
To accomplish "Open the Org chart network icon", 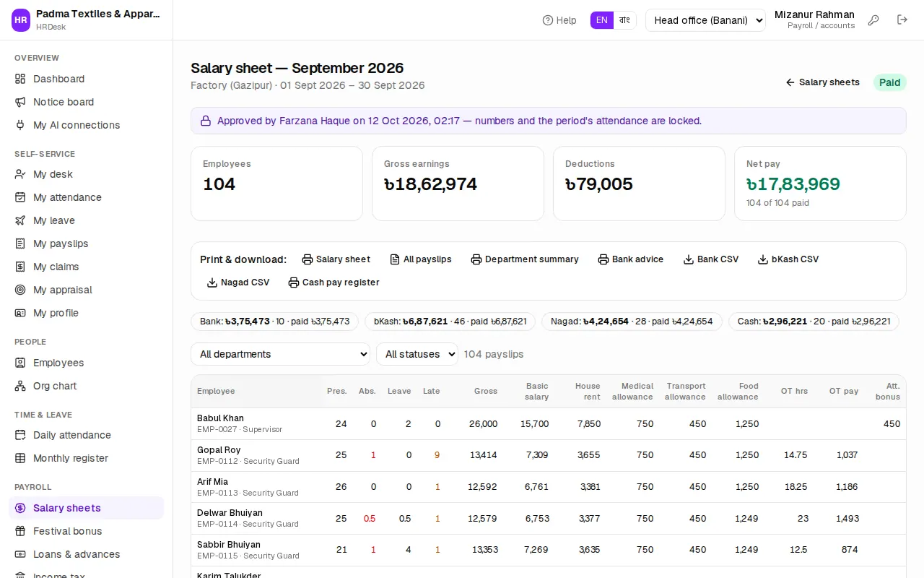I will pyautogui.click(x=20, y=386).
